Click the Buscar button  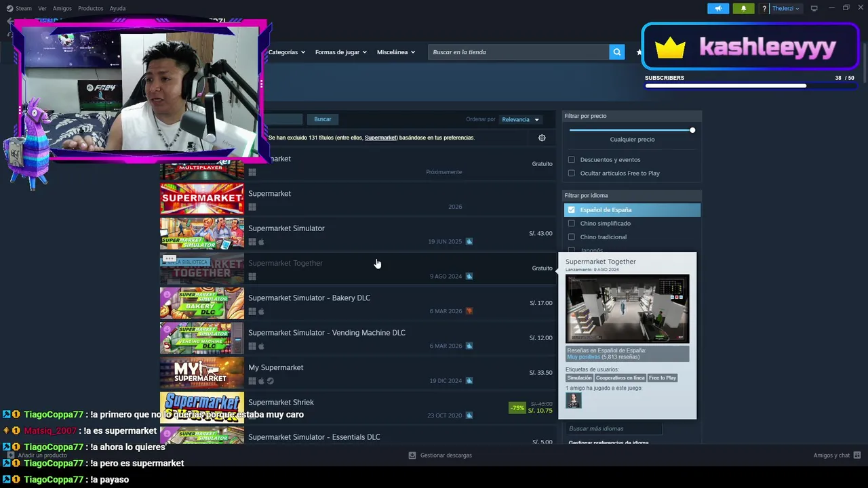[323, 119]
